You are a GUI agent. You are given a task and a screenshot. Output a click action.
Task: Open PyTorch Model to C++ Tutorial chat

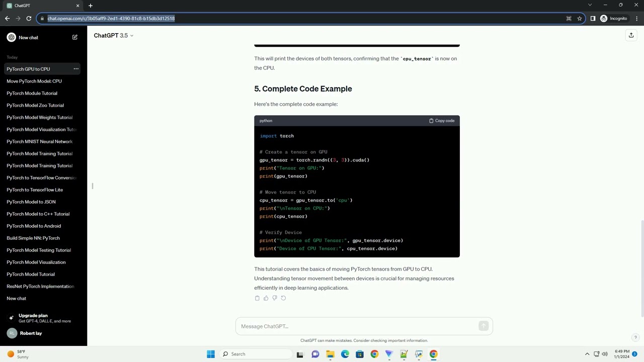pyautogui.click(x=43, y=214)
